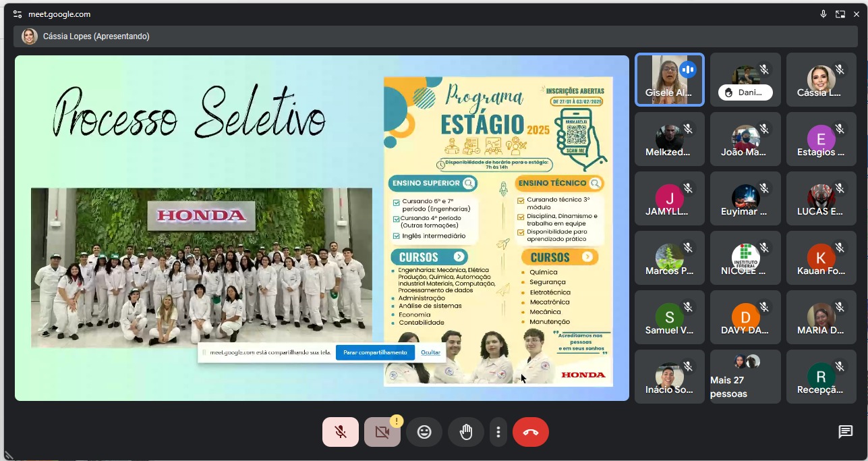Click muted mic icon on Recepçã... tile
This screenshot has height=461, width=868.
coord(840,367)
